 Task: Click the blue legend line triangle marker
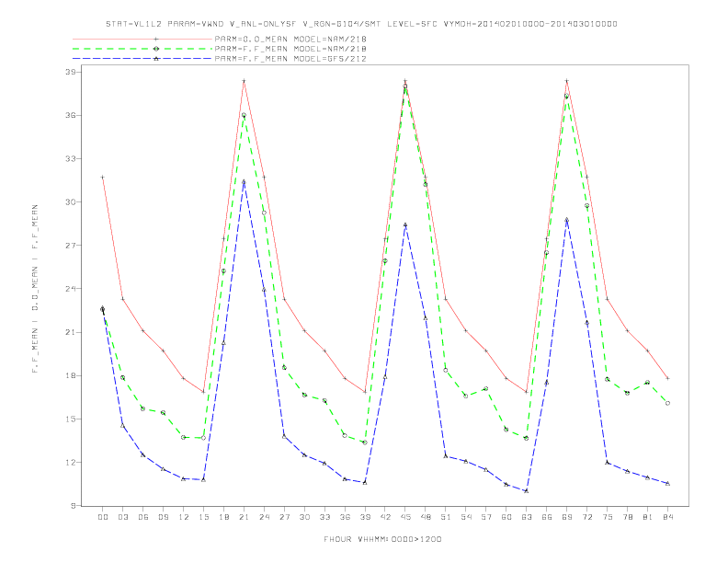tap(156, 59)
